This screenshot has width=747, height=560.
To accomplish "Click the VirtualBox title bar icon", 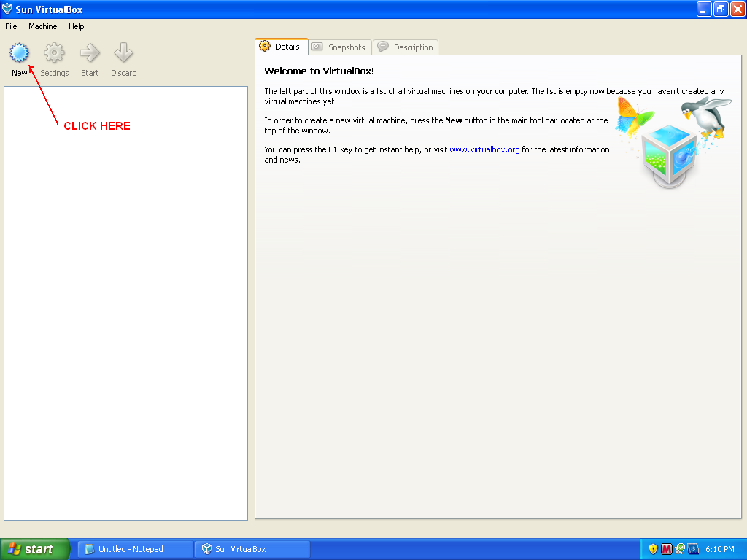I will click(x=7, y=9).
